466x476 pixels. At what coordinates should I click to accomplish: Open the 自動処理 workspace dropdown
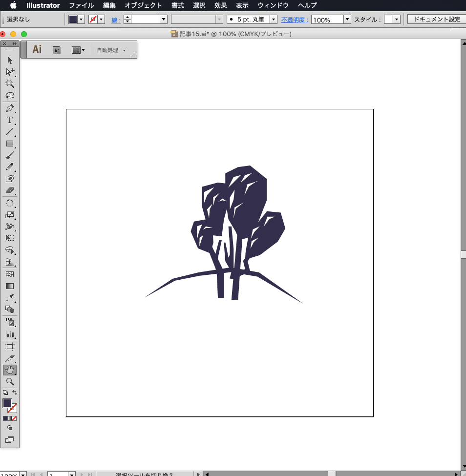point(111,50)
